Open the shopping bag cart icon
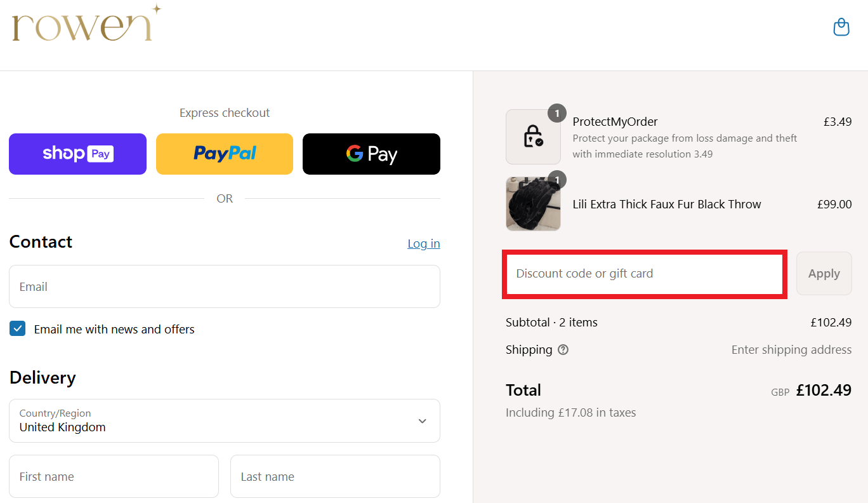Screen dimensions: 868x503 841,27
